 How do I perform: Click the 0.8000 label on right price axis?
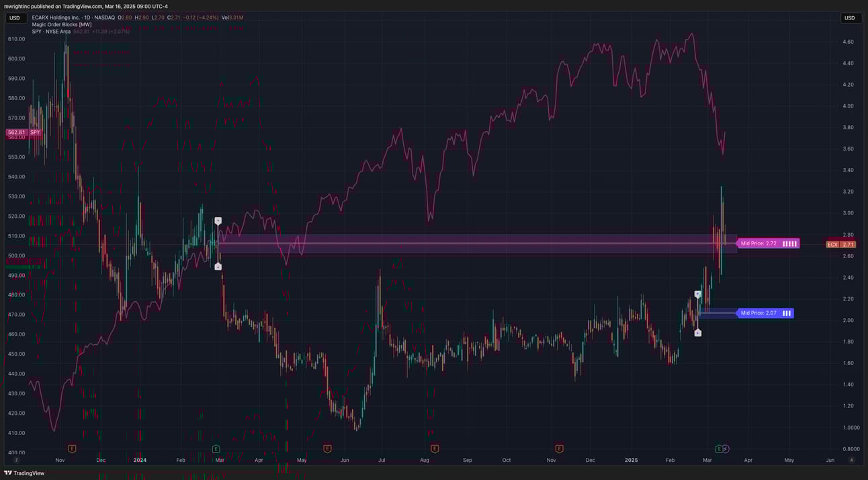[851, 449]
